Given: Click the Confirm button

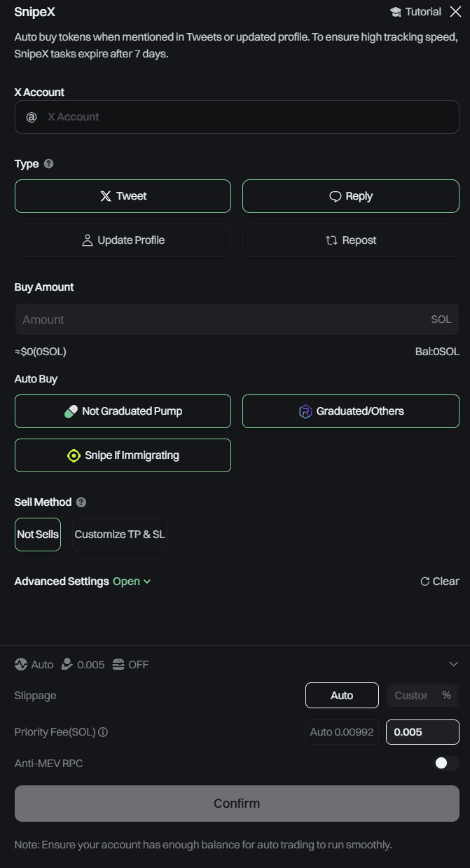Looking at the screenshot, I should coord(237,804).
